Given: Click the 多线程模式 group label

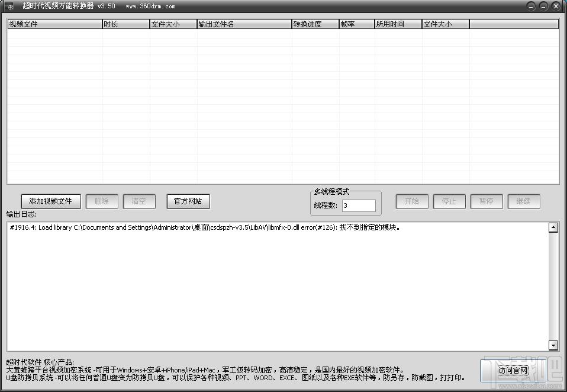Looking at the screenshot, I should [x=331, y=192].
